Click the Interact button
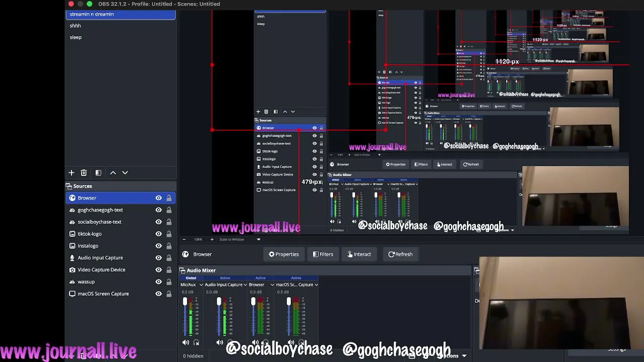Image resolution: width=644 pixels, height=362 pixels. pos(359,254)
